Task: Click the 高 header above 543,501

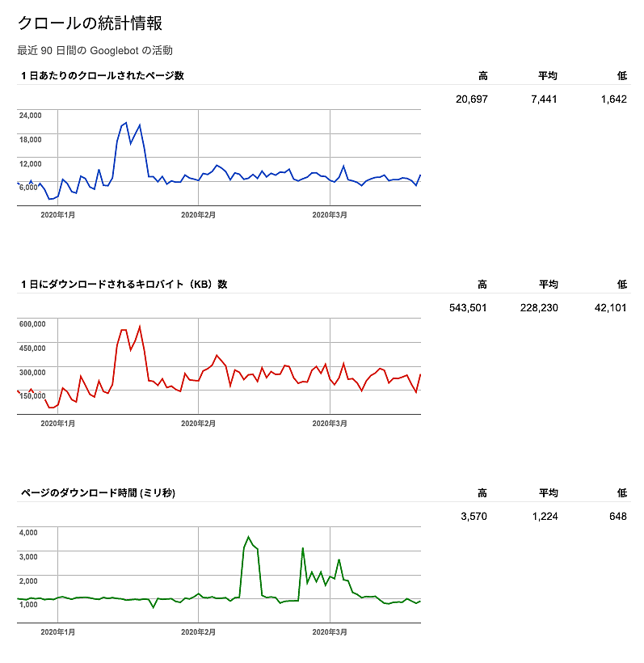Action: (x=482, y=284)
